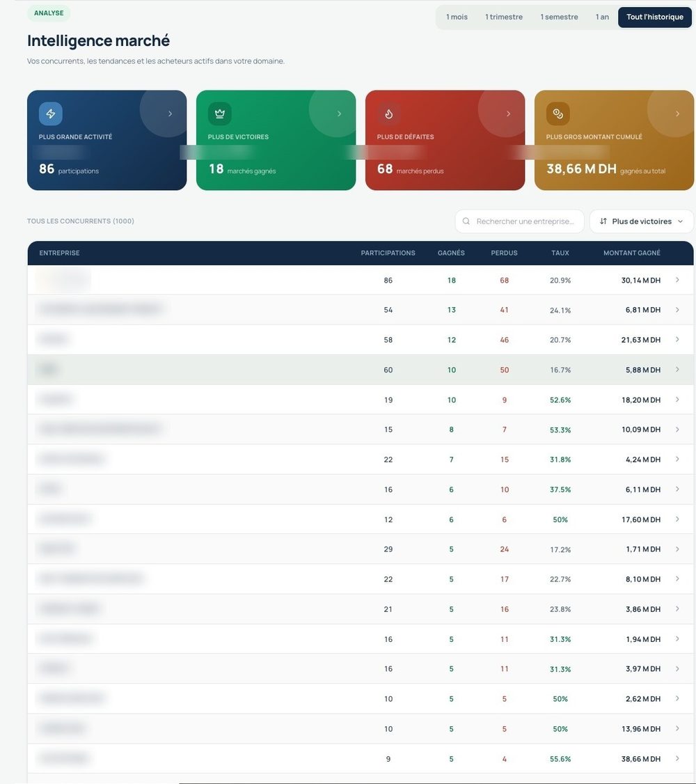Open row chevron for 30,14 M DH
The width and height of the screenshot is (696, 784).
click(x=677, y=280)
